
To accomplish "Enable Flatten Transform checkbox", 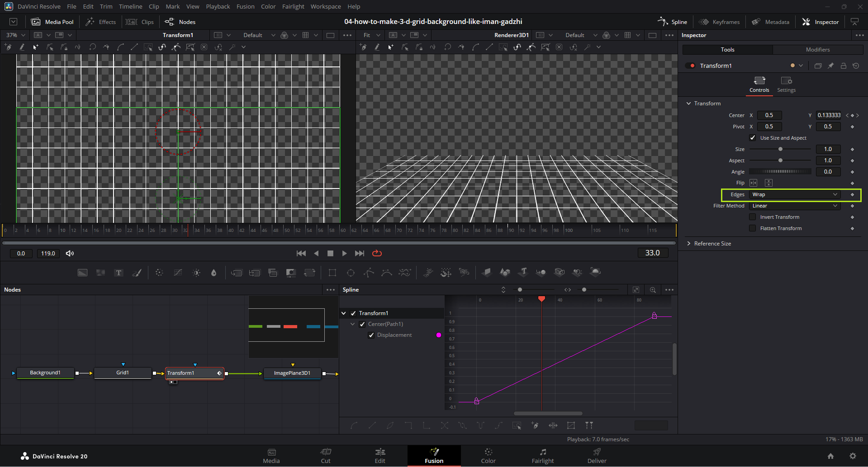I will tap(753, 228).
